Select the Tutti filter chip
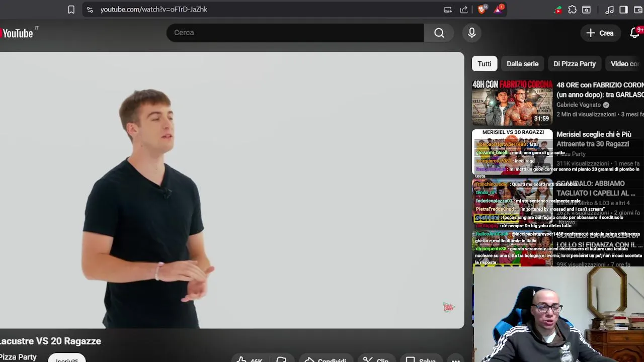This screenshot has height=362, width=644. point(485,64)
